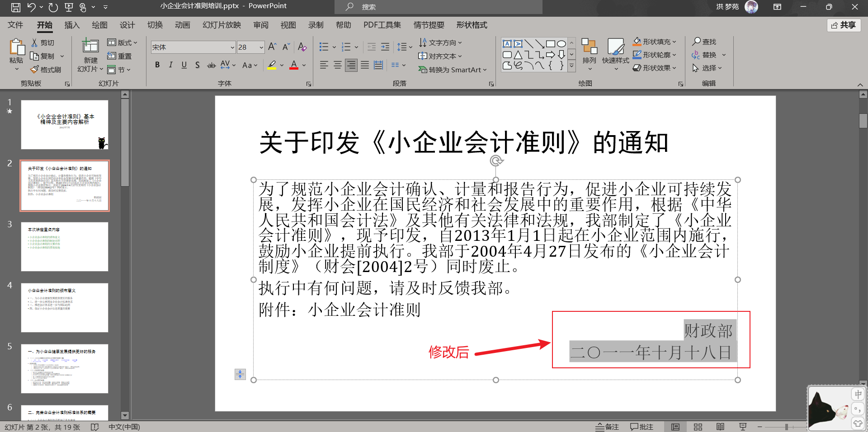This screenshot has height=432, width=868.
Task: Click the Save icon in title bar
Action: 15,7
